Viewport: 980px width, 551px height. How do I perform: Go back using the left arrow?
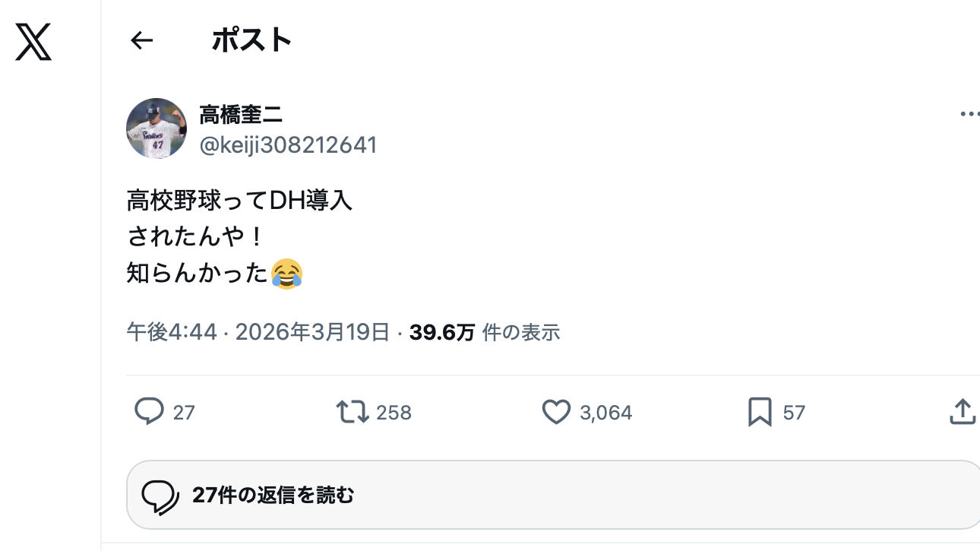pos(142,40)
